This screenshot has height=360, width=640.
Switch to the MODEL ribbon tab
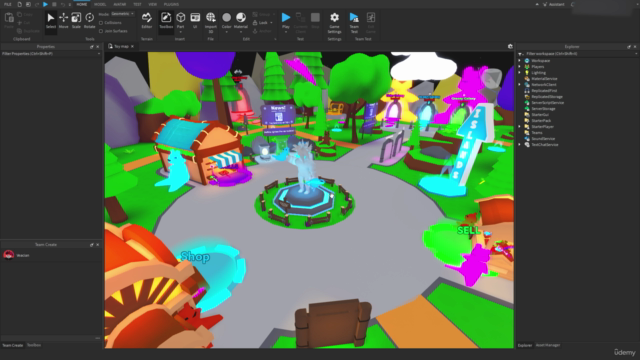point(100,4)
